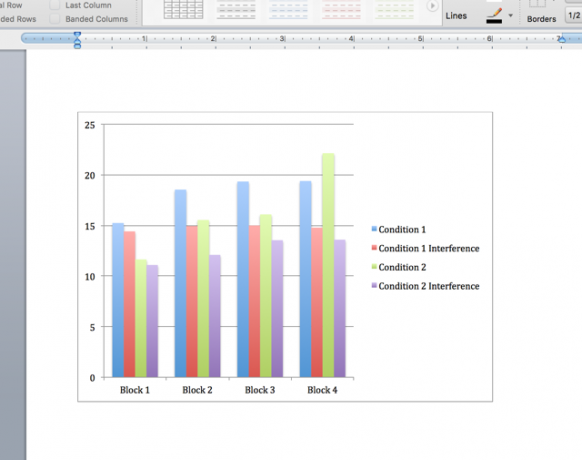The width and height of the screenshot is (582, 460).
Task: Expand the table styles gallery arrow
Action: point(432,6)
